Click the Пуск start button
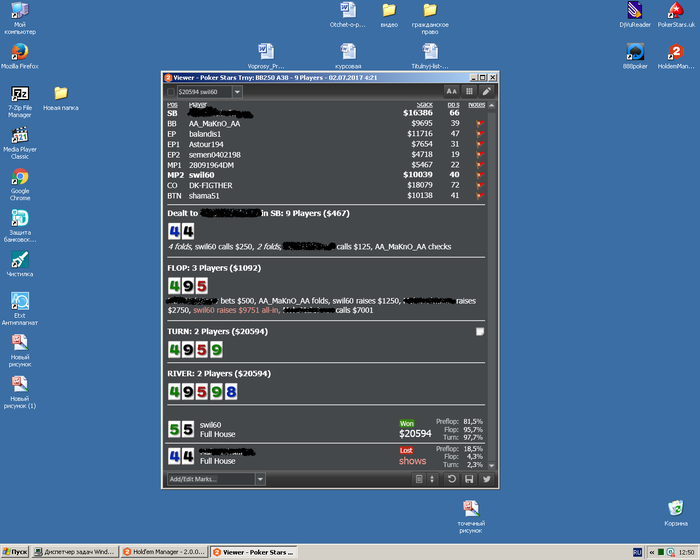Viewport: 700px width, 560px height. pos(15,552)
